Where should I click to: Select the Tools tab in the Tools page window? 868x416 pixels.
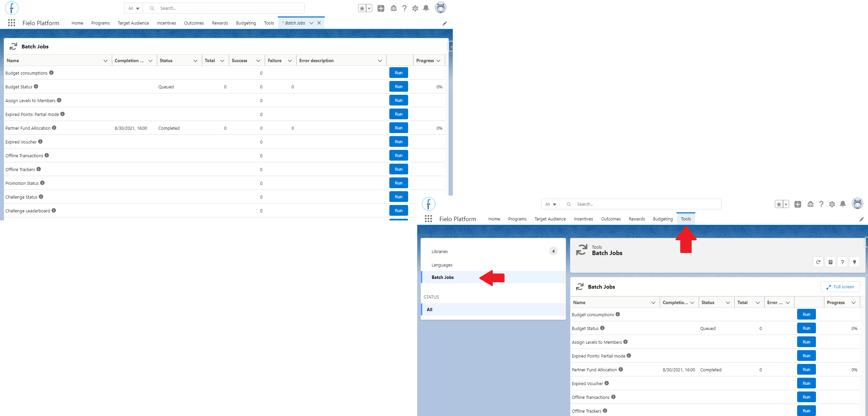[x=686, y=219]
